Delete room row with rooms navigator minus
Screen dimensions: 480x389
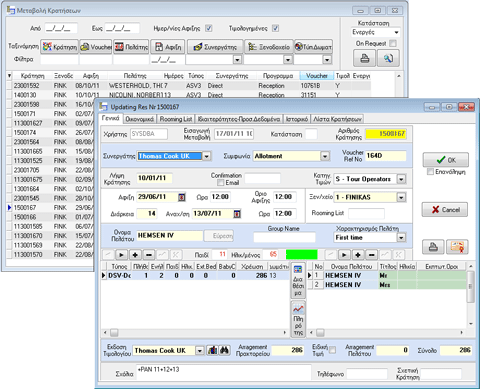click(x=149, y=255)
